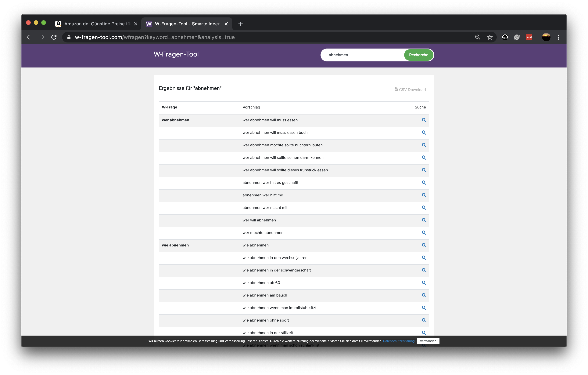Viewport: 588px width, 375px height.
Task: Open the Datenschutzerklärung link
Action: coord(399,341)
